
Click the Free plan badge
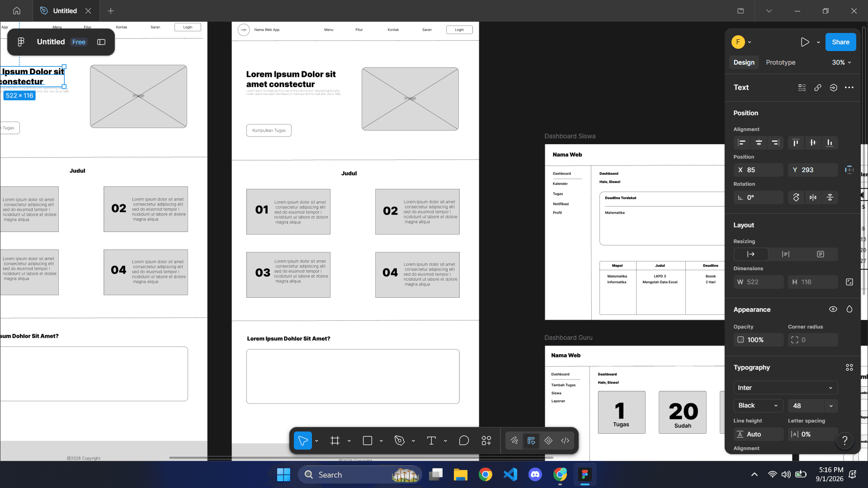pos(79,42)
